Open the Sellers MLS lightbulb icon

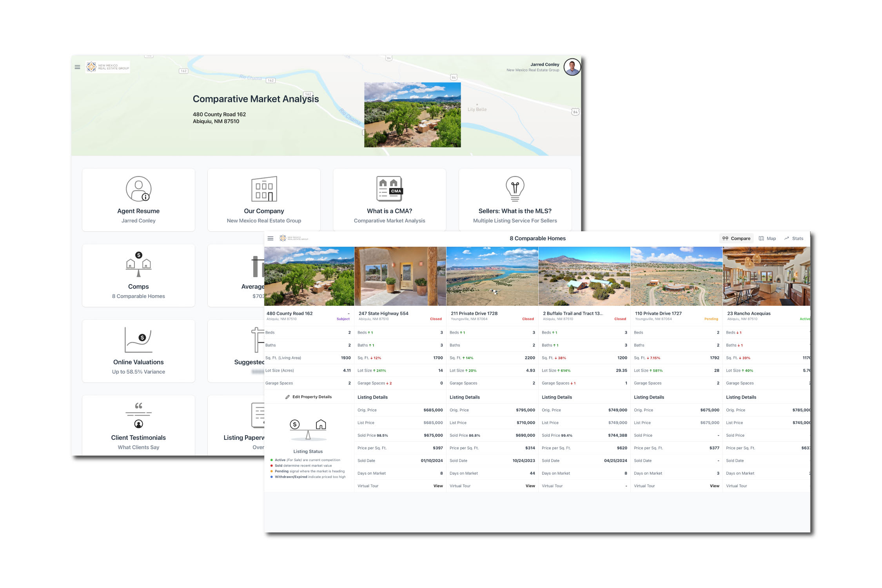coord(515,189)
